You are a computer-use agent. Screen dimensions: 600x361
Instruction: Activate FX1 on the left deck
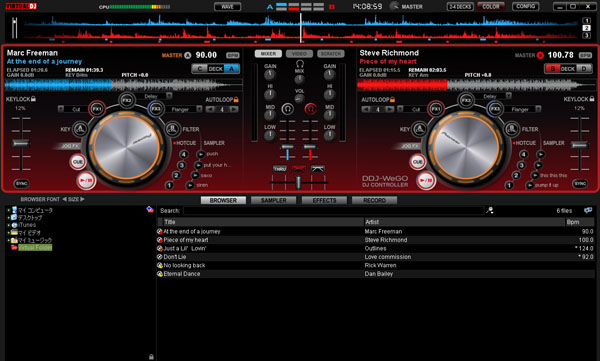tap(97, 109)
